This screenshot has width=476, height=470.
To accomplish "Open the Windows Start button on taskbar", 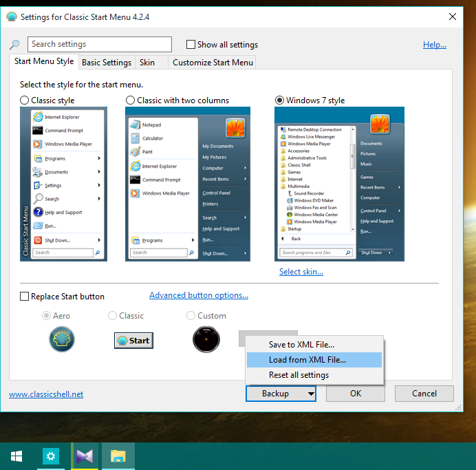I will click(x=17, y=456).
